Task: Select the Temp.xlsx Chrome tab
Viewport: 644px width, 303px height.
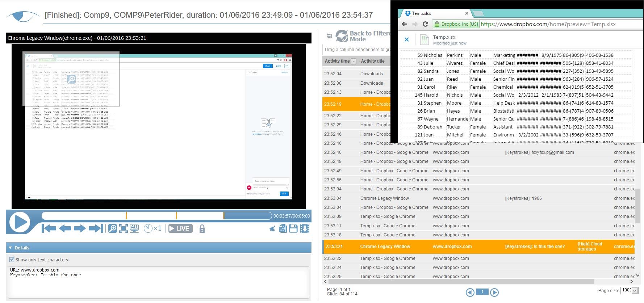Action: pyautogui.click(x=435, y=13)
